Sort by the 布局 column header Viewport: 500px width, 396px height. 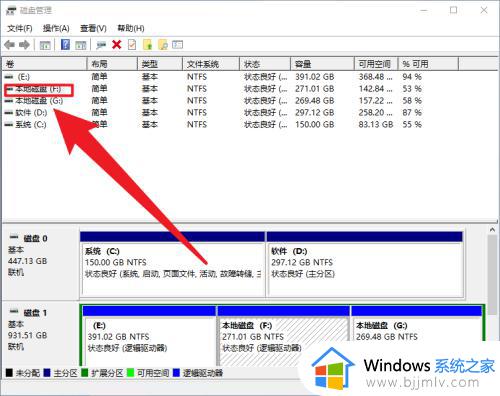(112, 64)
